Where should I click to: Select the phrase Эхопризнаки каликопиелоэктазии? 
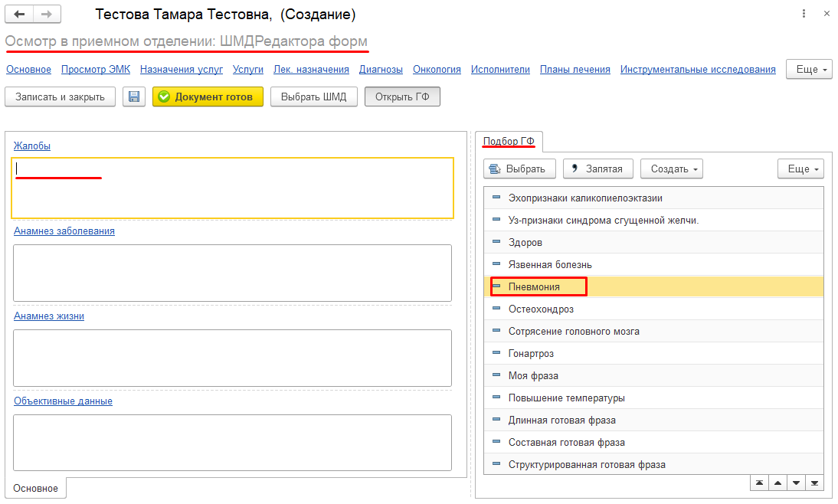click(x=653, y=198)
